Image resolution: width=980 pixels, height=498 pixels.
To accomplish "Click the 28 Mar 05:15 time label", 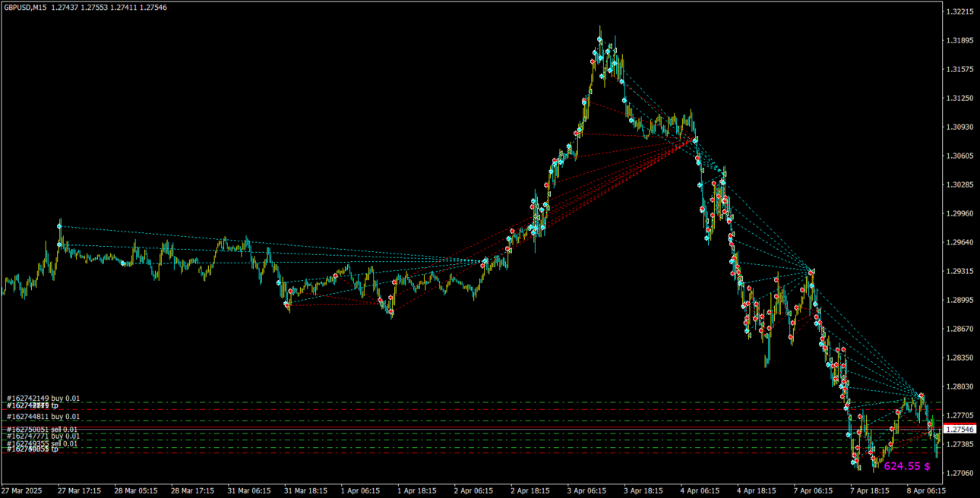I will tap(136, 491).
